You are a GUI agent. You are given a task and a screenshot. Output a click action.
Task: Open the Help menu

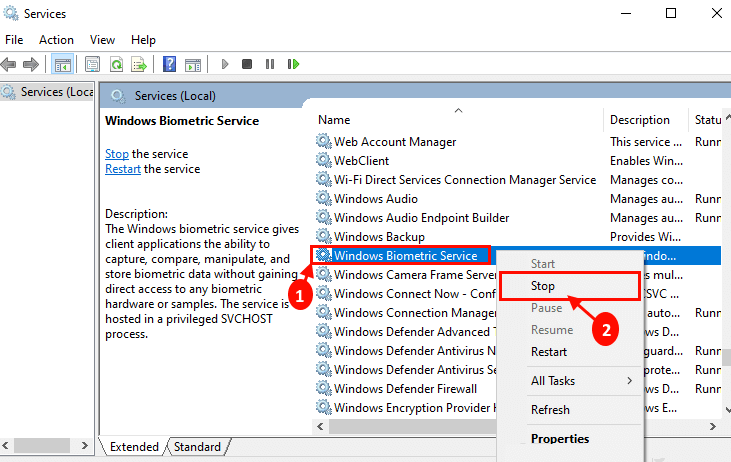143,40
